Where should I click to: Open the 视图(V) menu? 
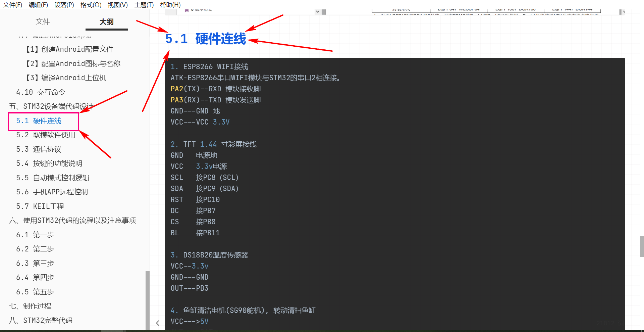click(118, 5)
